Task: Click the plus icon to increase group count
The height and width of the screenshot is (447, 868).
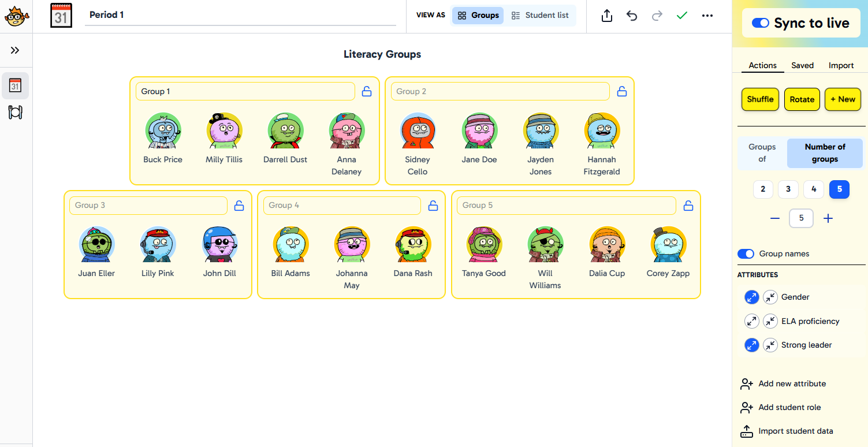Action: [x=828, y=218]
